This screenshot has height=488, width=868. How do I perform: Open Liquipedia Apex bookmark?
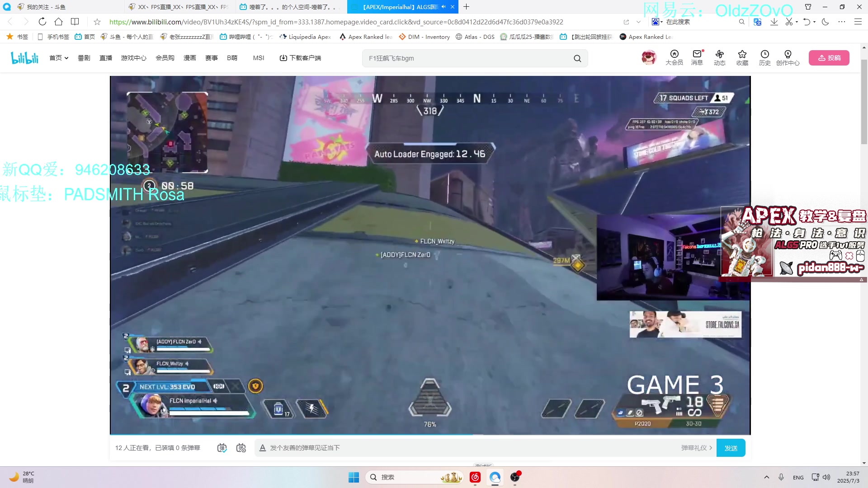[x=305, y=37]
